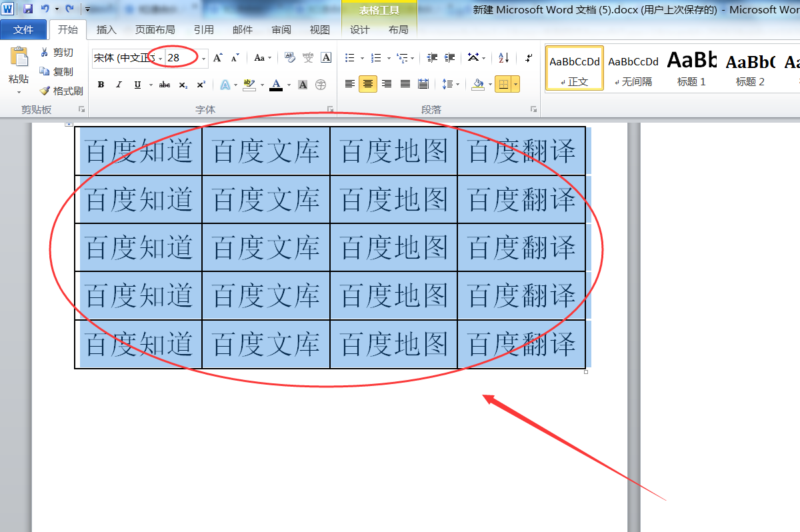Switch to the 插入 tab

pyautogui.click(x=107, y=30)
